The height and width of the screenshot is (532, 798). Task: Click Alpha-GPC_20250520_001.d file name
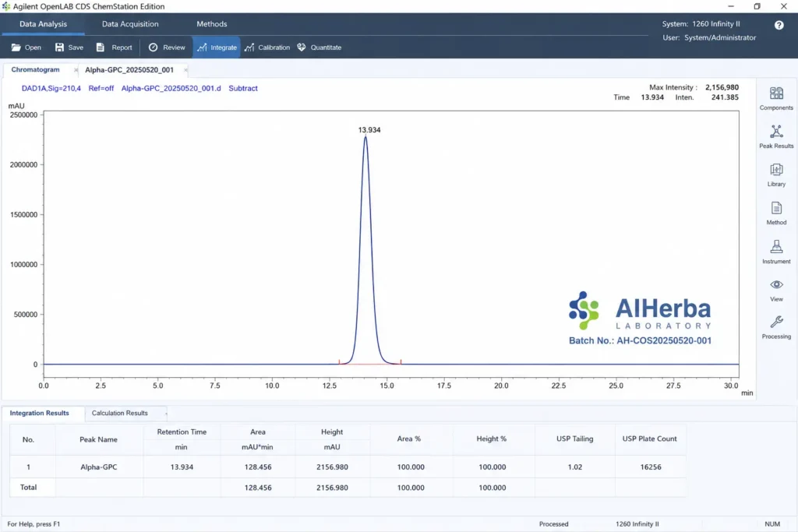[171, 88]
